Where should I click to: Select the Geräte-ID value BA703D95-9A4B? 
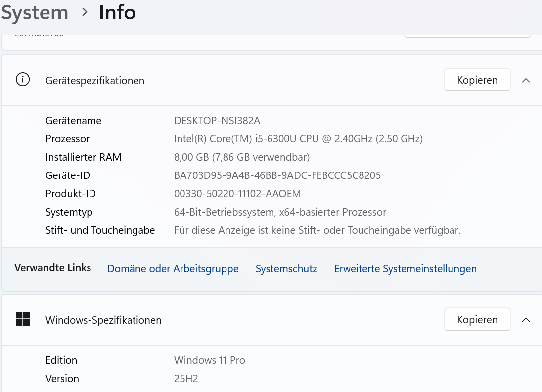(277, 175)
